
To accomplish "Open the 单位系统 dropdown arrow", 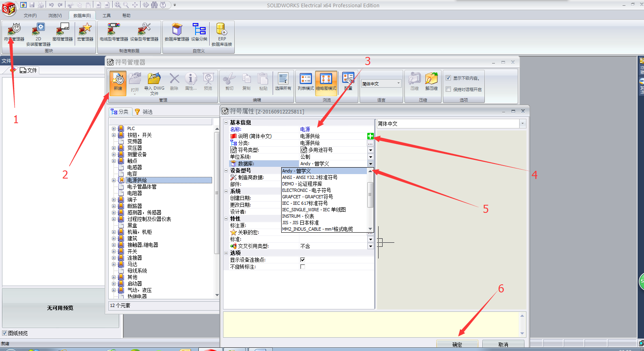I will [x=370, y=157].
